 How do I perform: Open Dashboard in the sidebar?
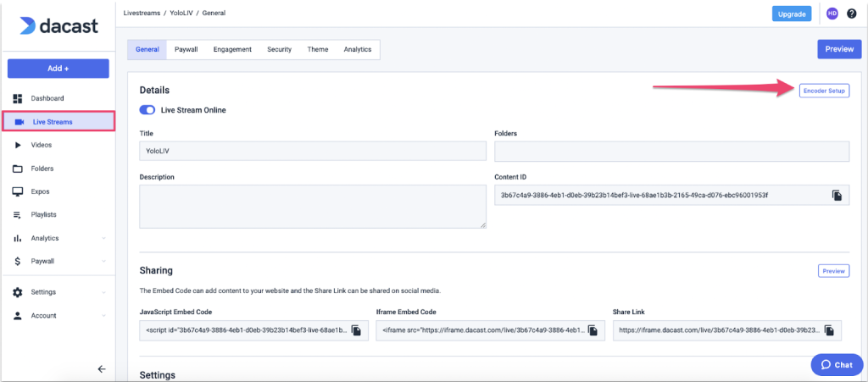click(47, 98)
